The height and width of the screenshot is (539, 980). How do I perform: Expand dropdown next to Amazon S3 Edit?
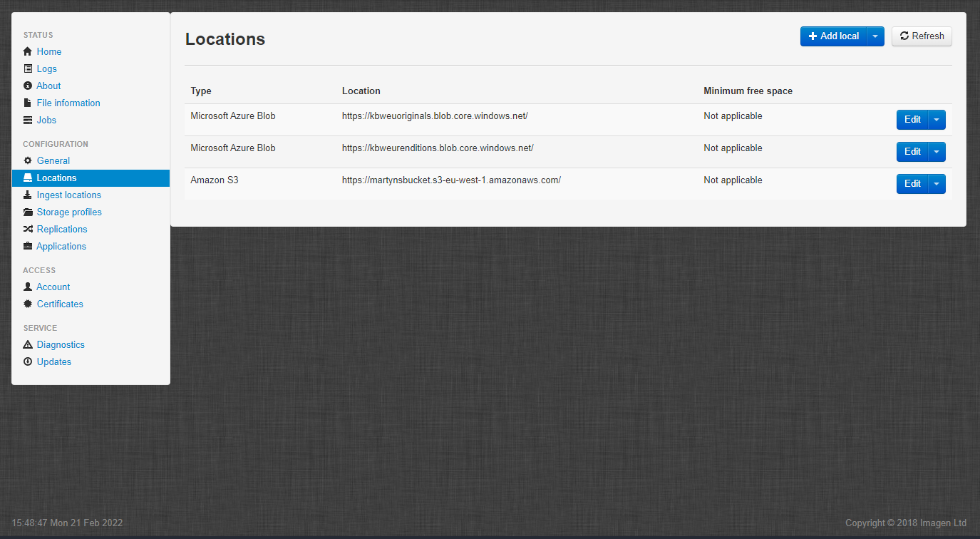click(937, 184)
